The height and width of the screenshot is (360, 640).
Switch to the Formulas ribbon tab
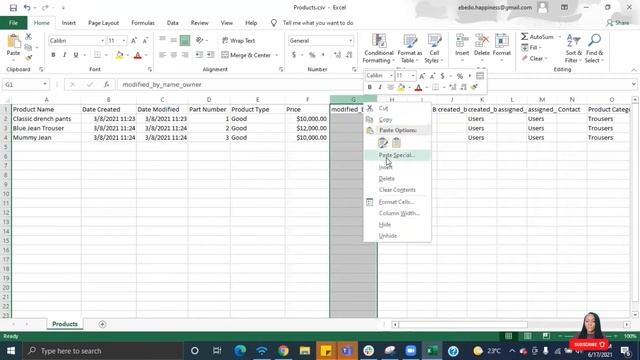pyautogui.click(x=143, y=23)
